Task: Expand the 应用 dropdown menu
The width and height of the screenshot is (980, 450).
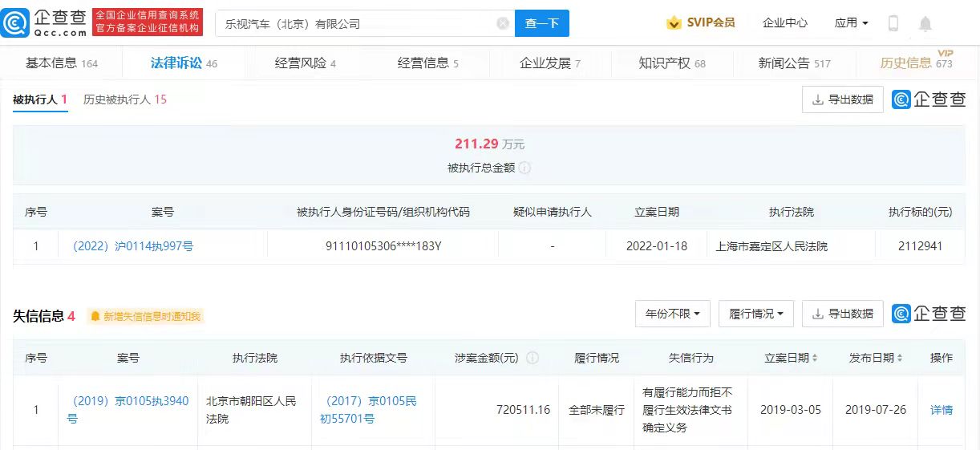Action: click(x=851, y=22)
